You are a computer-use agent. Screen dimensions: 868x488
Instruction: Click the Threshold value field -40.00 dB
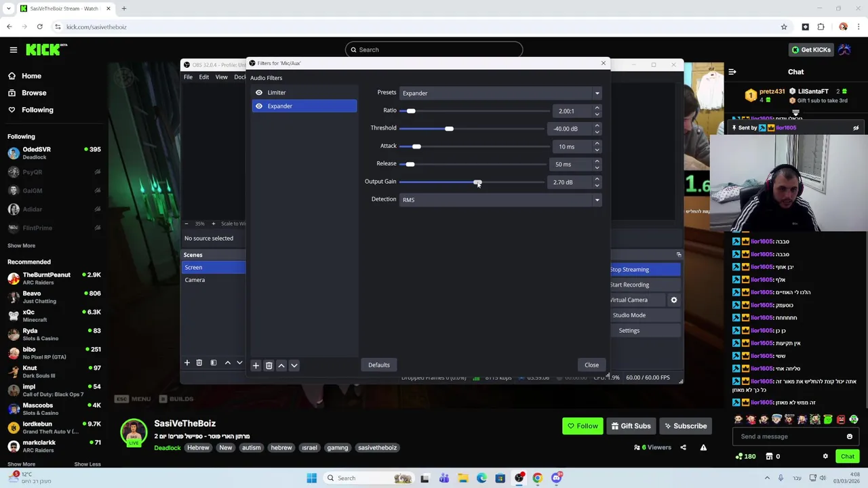pyautogui.click(x=571, y=128)
